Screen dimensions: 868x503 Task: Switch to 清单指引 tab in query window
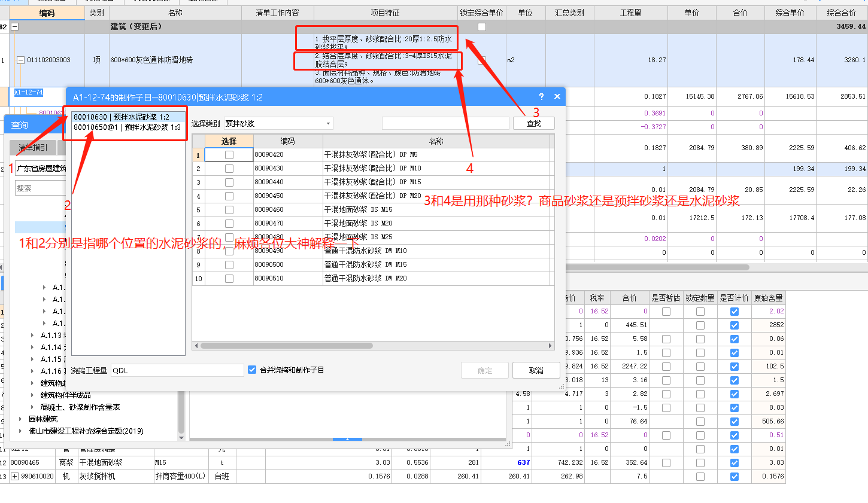tap(33, 147)
